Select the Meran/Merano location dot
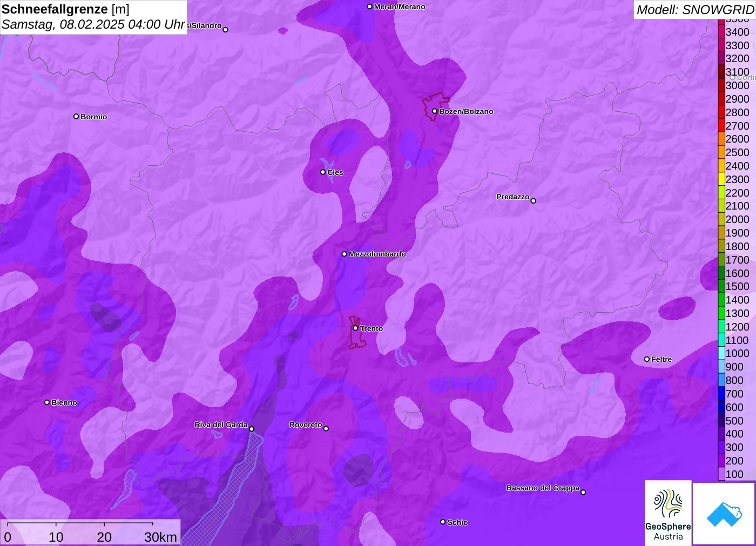This screenshot has height=546, width=756. (x=369, y=6)
